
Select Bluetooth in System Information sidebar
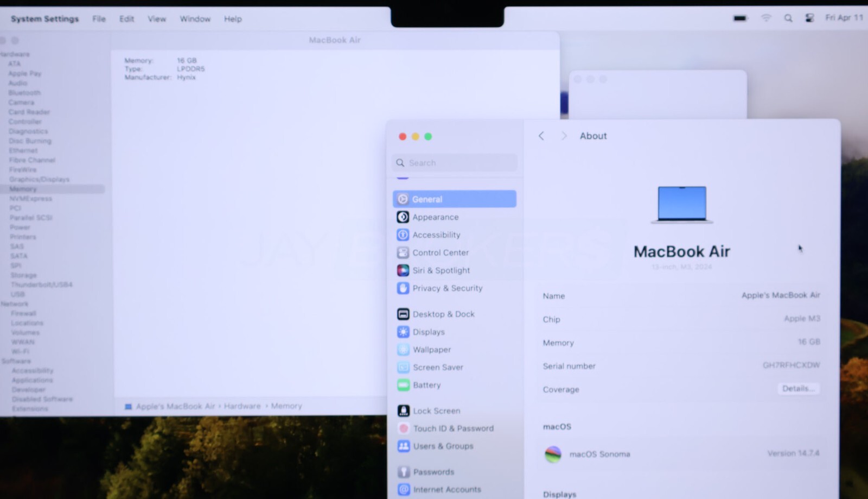point(24,93)
